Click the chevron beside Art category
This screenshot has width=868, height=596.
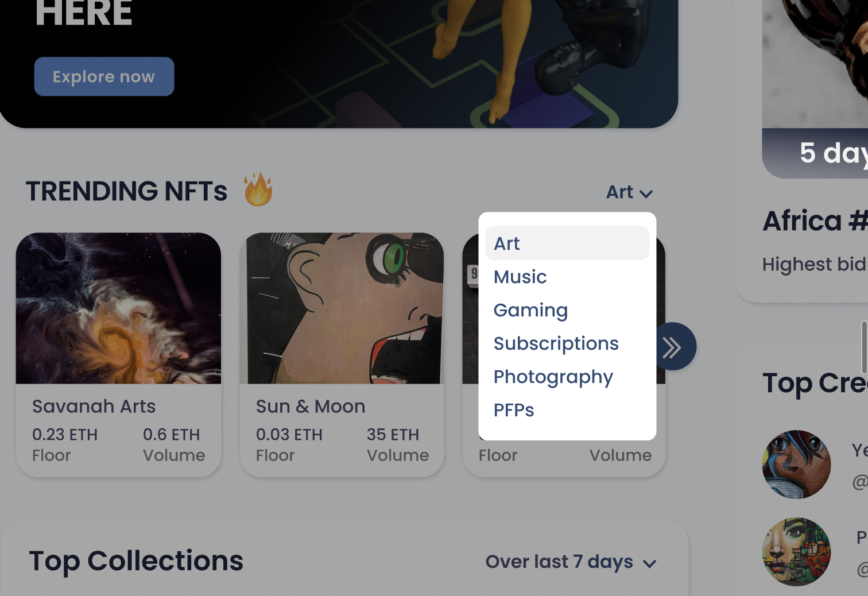pos(646,194)
